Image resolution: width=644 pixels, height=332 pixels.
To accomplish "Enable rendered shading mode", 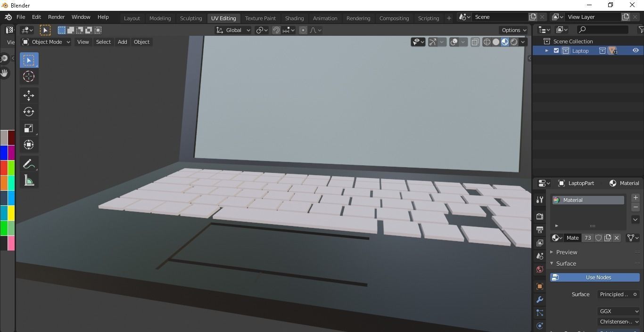I will pos(514,42).
